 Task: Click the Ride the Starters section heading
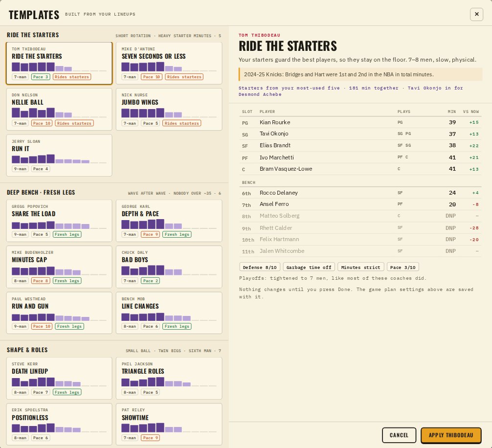point(33,35)
